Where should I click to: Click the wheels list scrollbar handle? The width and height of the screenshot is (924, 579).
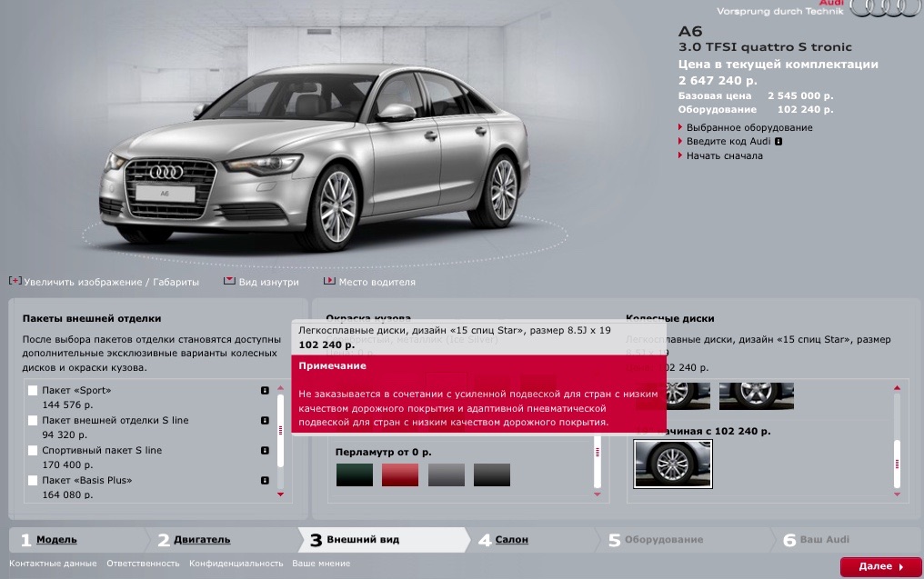(897, 464)
